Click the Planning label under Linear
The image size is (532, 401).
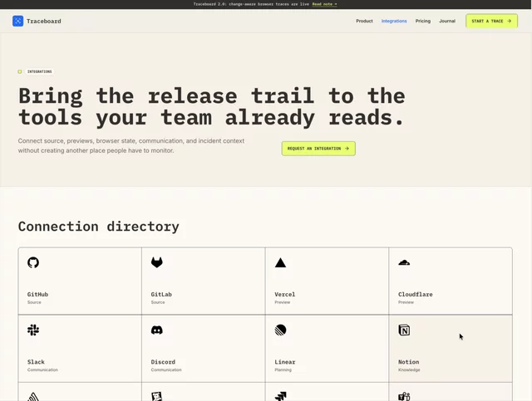[283, 369]
